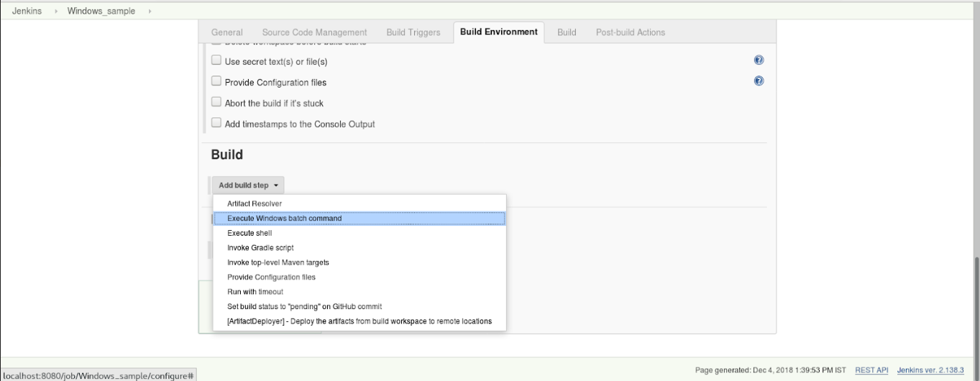Pick Execute shell from the menu

[x=360, y=233]
